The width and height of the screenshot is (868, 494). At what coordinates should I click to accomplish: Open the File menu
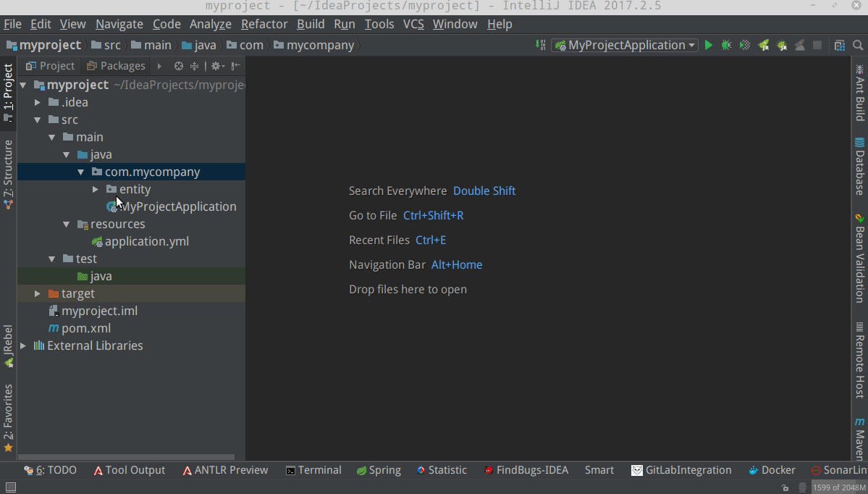(x=12, y=25)
